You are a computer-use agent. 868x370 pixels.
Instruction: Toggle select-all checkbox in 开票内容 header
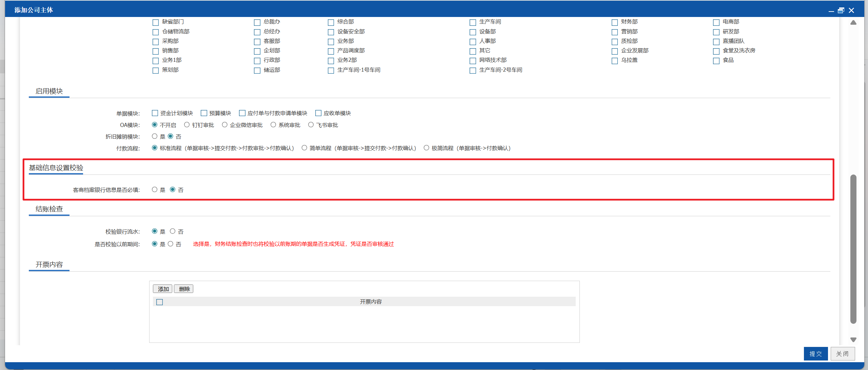(x=160, y=302)
